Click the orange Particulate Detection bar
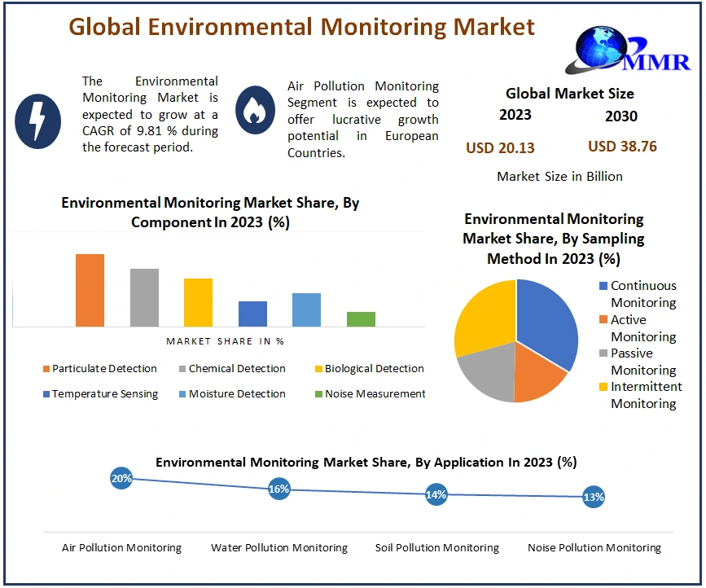Screen dimensions: 706x588 [90, 290]
